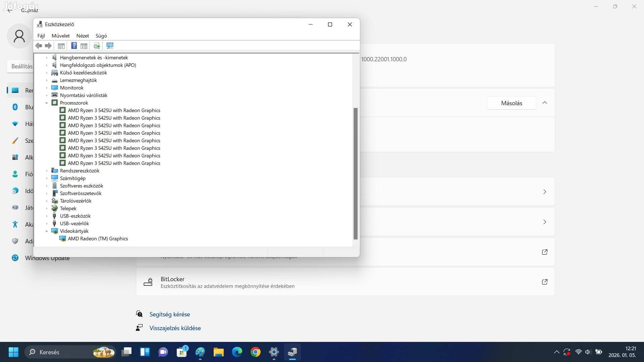Image resolution: width=644 pixels, height=362 pixels.
Task: Click the forward arrow in Device Manager toolbar
Action: tap(48, 46)
